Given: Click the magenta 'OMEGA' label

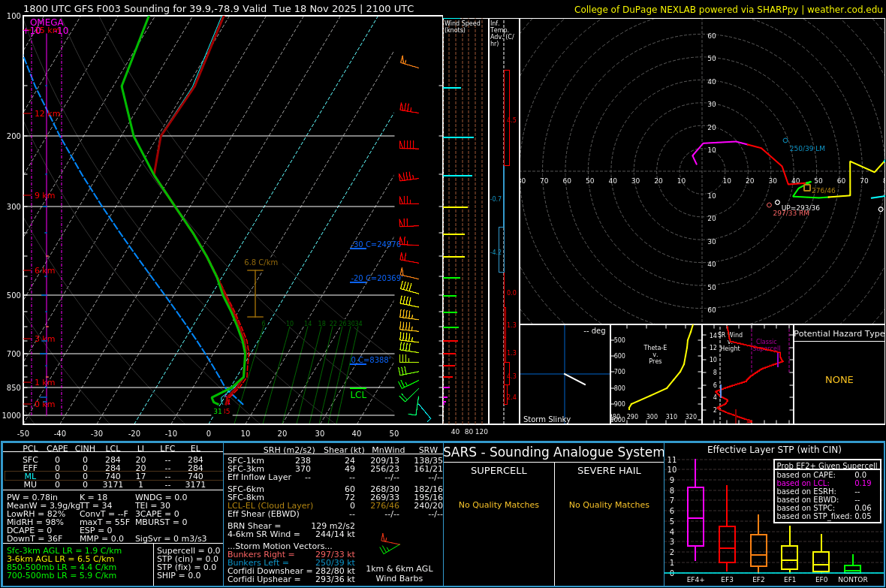Looking at the screenshot, I should [x=47, y=23].
